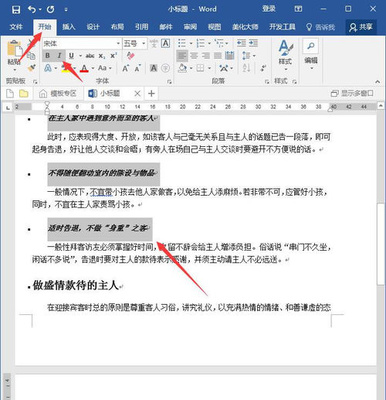
Task: Open the font size box showing 五号
Action: (x=135, y=43)
